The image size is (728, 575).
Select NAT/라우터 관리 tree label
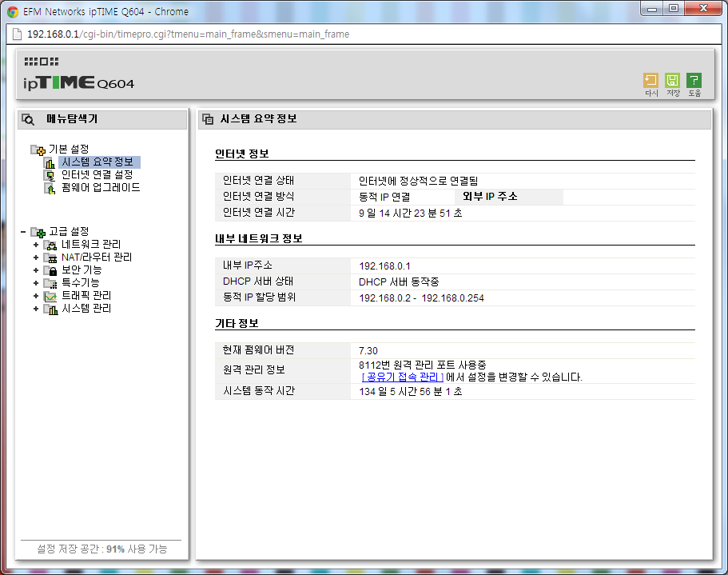(x=97, y=258)
